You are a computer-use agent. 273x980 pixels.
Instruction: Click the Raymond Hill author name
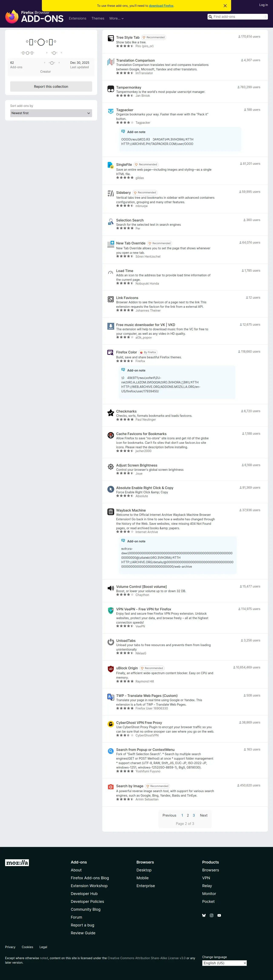click(x=145, y=681)
